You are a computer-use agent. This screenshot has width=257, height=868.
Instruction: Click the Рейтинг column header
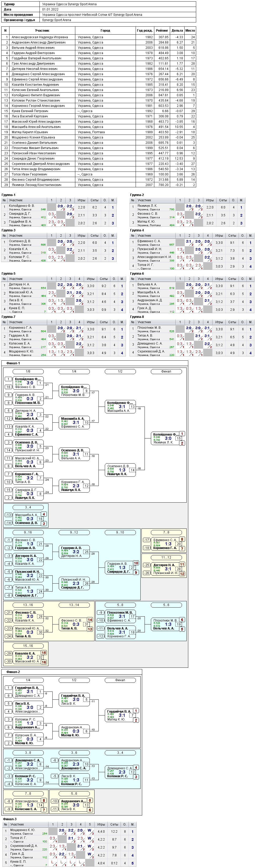[x=162, y=30]
